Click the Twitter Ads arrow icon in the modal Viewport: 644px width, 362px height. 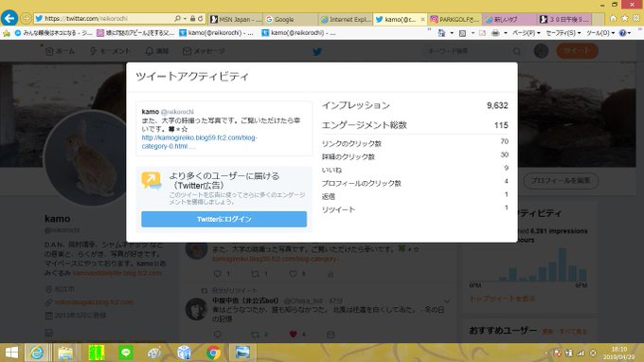coord(152,181)
